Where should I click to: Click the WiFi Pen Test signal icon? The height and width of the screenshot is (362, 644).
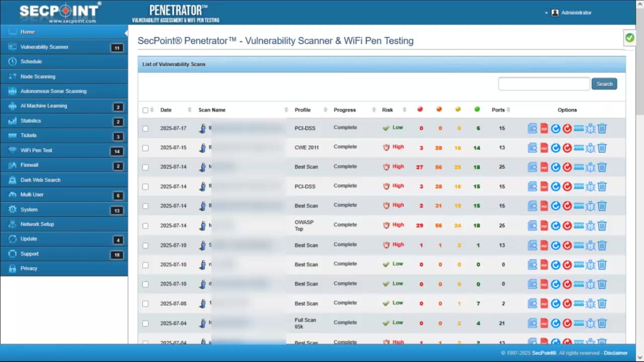pyautogui.click(x=13, y=150)
